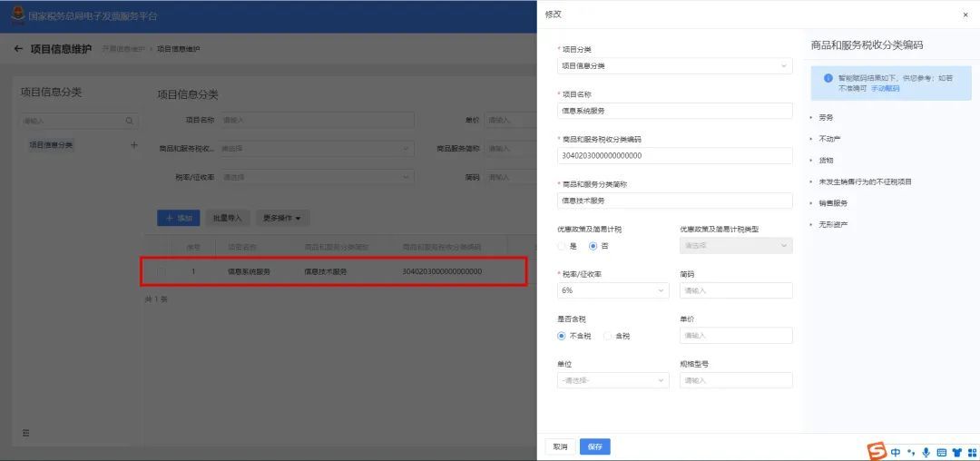This screenshot has height=461, width=980.
Task: Open the Sogou skin shirt icon
Action: [957, 452]
